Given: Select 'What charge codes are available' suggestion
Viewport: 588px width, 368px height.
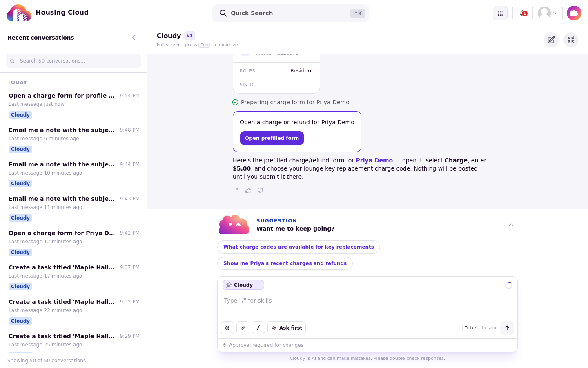Looking at the screenshot, I should click(x=298, y=247).
